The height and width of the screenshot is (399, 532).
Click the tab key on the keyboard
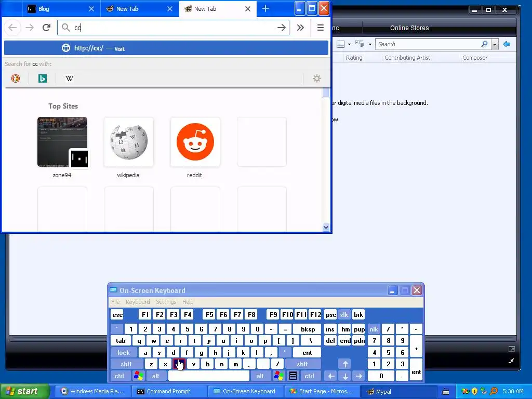coord(121,341)
